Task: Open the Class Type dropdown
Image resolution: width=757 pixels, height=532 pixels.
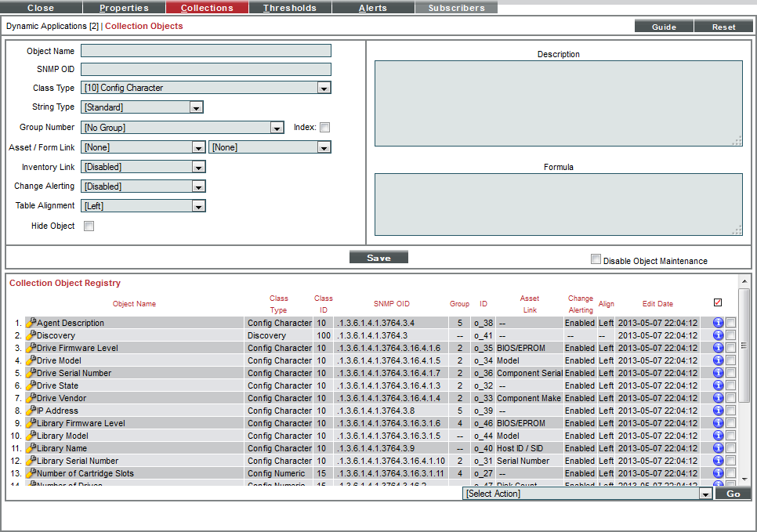Action: pos(324,88)
